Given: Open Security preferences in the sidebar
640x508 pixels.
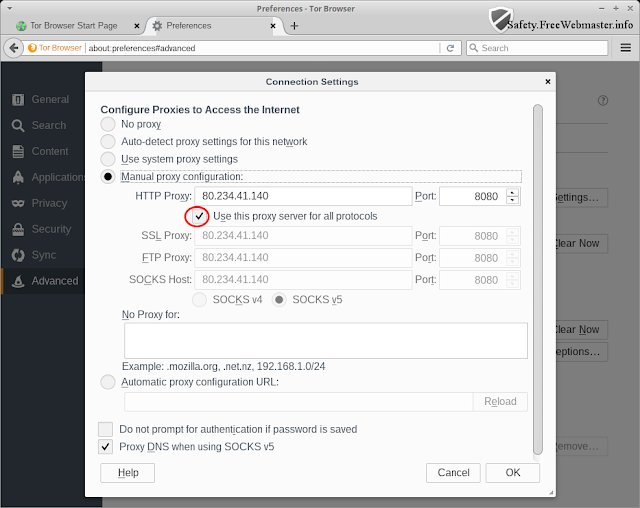Looking at the screenshot, I should (x=41, y=229).
